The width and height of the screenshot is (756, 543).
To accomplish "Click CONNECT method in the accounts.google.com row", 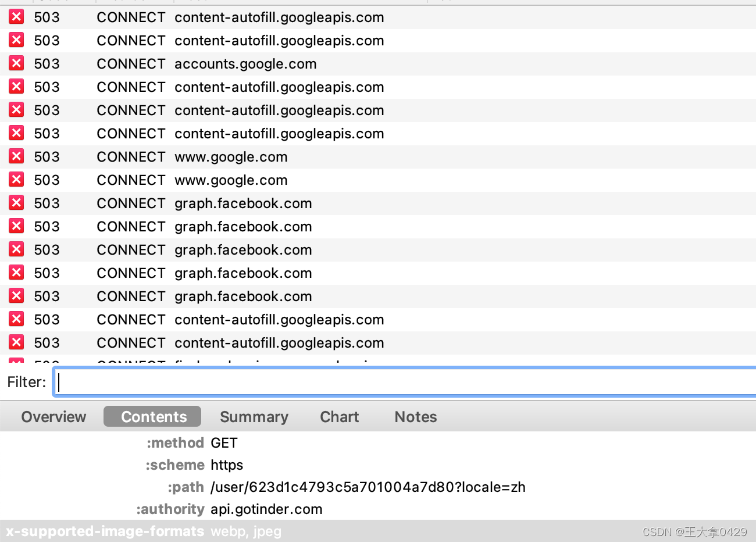I will (131, 64).
